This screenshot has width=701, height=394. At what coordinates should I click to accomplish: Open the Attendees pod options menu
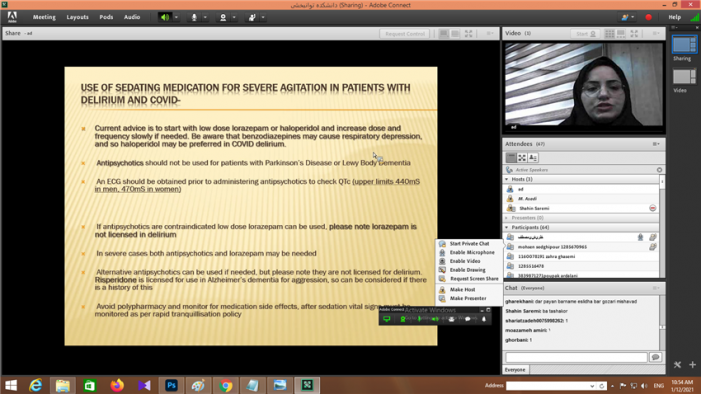[x=656, y=144]
